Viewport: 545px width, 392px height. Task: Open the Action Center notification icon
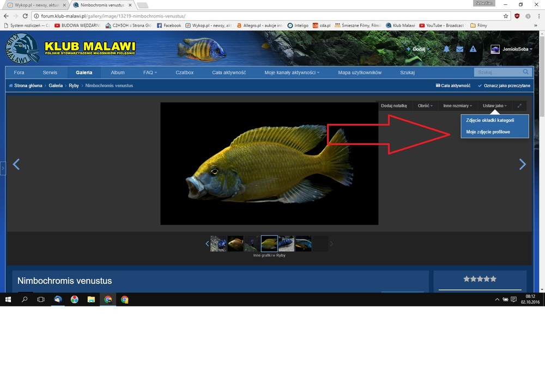pyautogui.click(x=513, y=299)
